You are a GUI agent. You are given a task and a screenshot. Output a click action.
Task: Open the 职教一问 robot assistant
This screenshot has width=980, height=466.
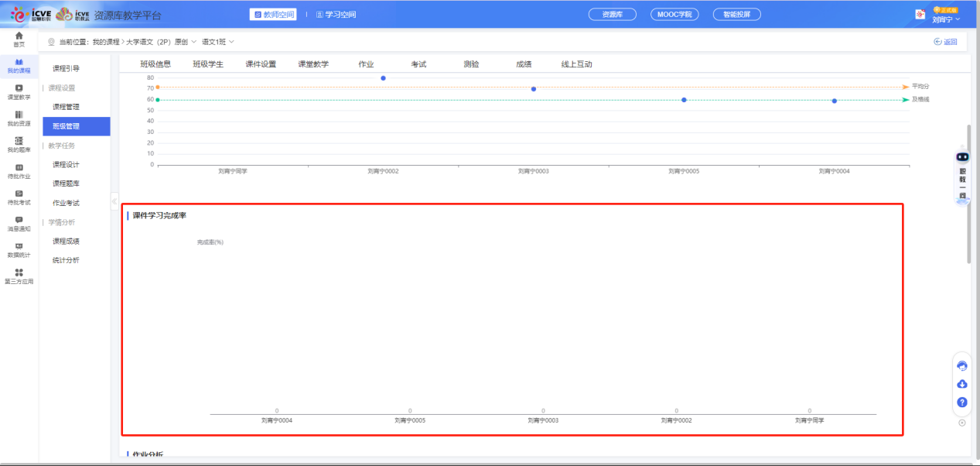(962, 172)
